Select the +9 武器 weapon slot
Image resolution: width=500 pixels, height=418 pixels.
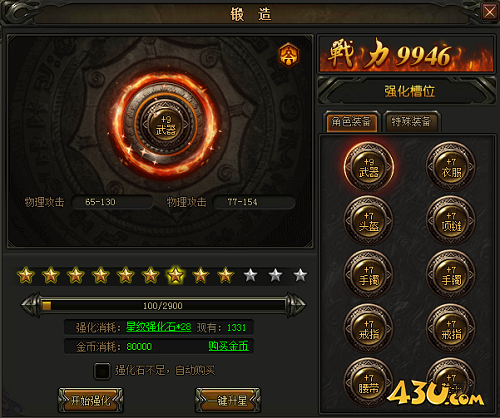(369, 166)
